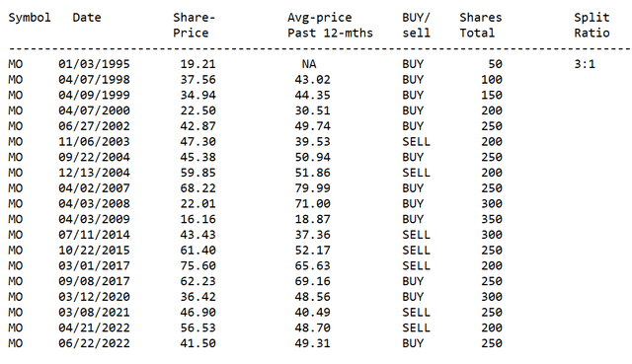
Task: Click the date 06/22/2022
Action: [x=94, y=343]
